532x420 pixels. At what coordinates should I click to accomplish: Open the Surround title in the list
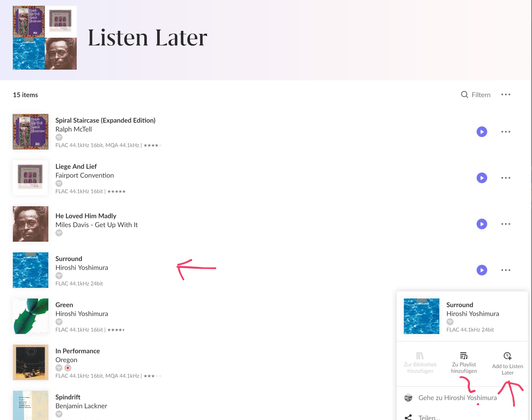coord(69,259)
